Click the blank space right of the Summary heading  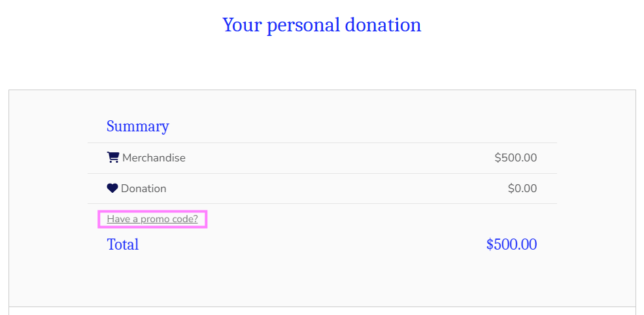[x=360, y=126]
